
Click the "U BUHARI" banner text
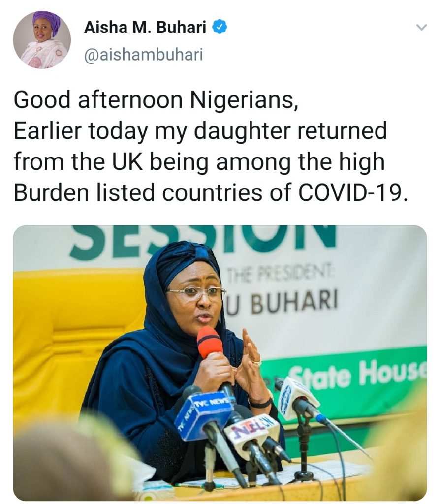tap(283, 304)
